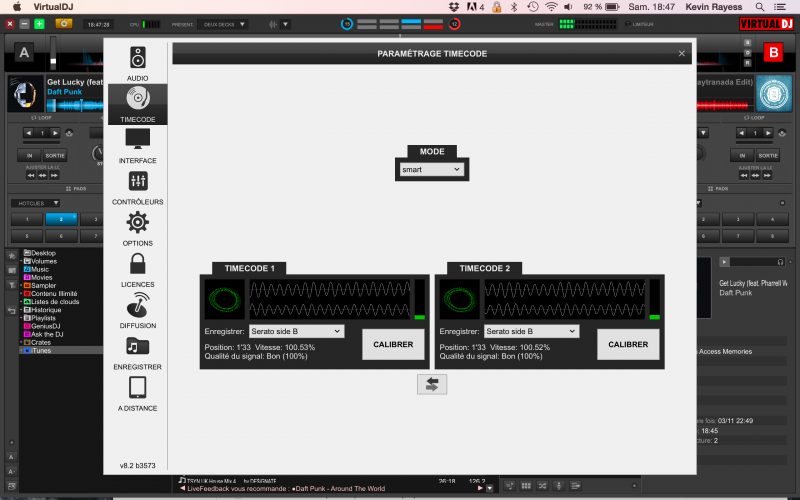800x500 pixels.
Task: Toggle hotcue pad 4 on deck B
Action: coord(772,219)
